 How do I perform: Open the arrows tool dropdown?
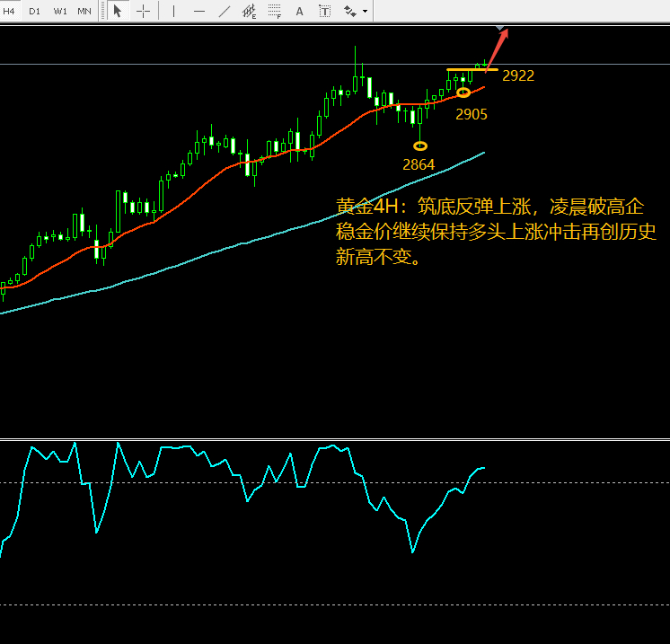point(365,11)
